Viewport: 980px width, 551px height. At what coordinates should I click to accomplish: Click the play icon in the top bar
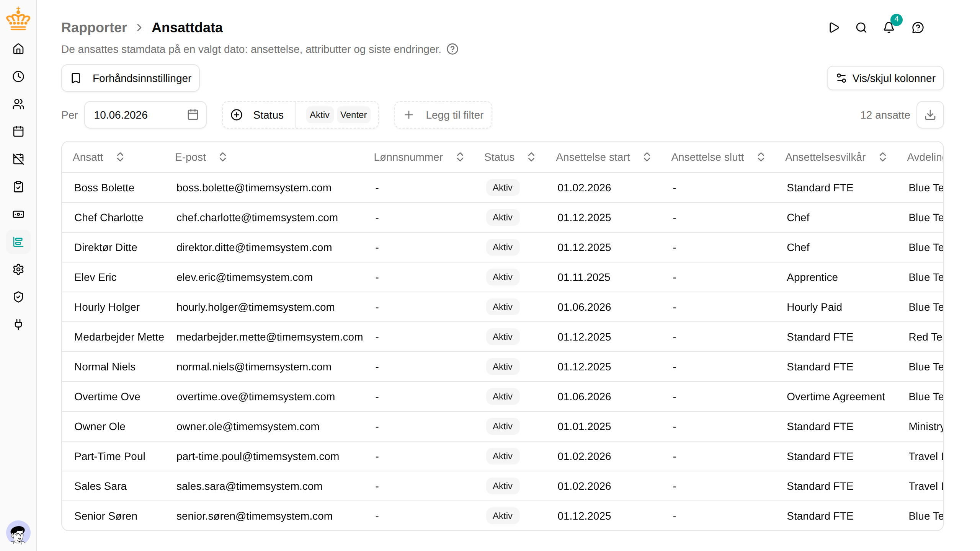click(834, 28)
